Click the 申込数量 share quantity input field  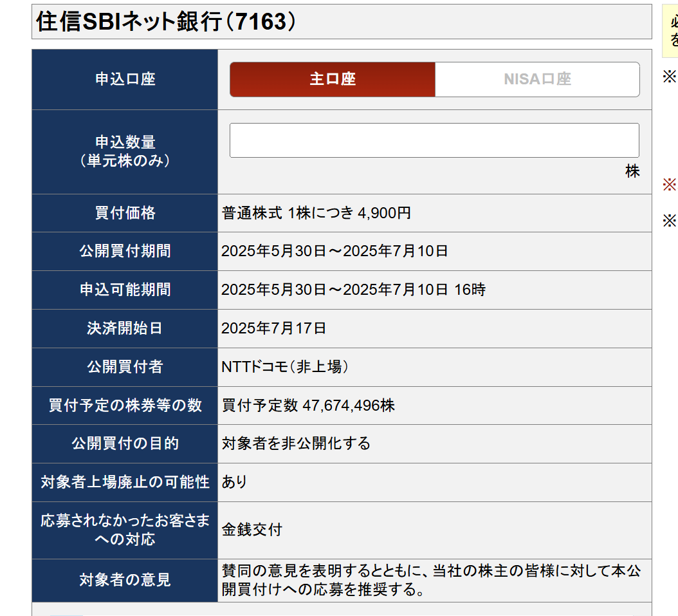(434, 140)
